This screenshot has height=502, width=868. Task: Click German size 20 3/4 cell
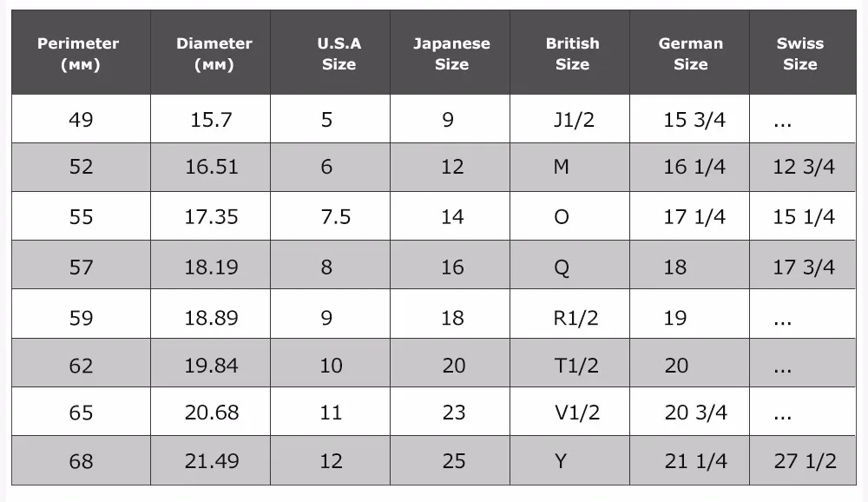690,412
